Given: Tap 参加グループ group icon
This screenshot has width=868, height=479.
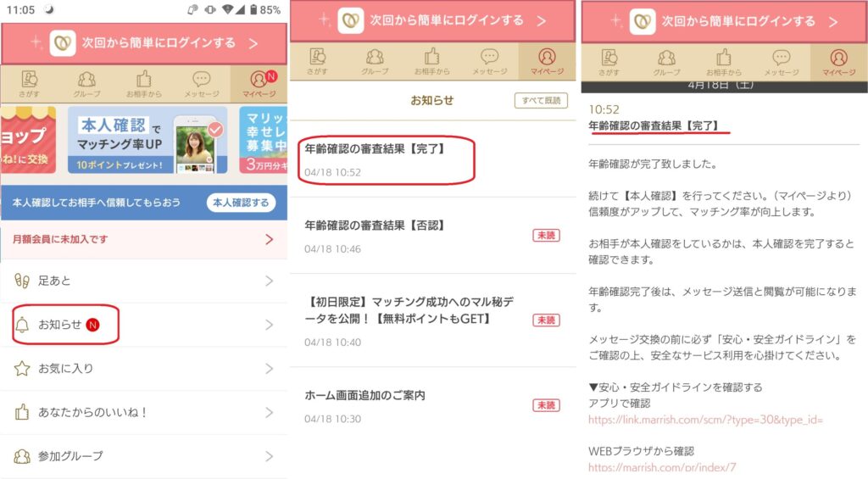Looking at the screenshot, I should click(22, 456).
